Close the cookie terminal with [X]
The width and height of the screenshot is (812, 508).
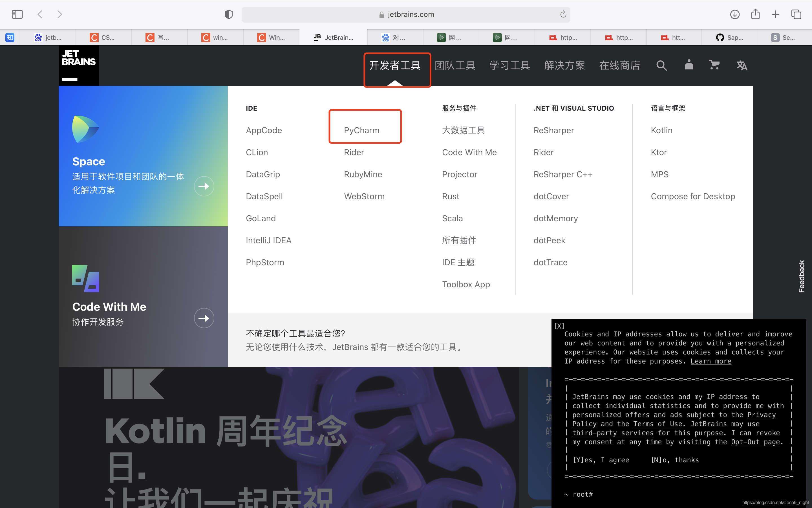tap(559, 326)
